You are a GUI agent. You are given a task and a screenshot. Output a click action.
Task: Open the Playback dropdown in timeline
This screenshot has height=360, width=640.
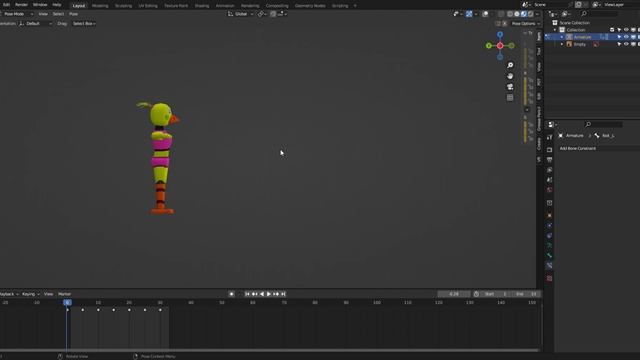[8, 294]
